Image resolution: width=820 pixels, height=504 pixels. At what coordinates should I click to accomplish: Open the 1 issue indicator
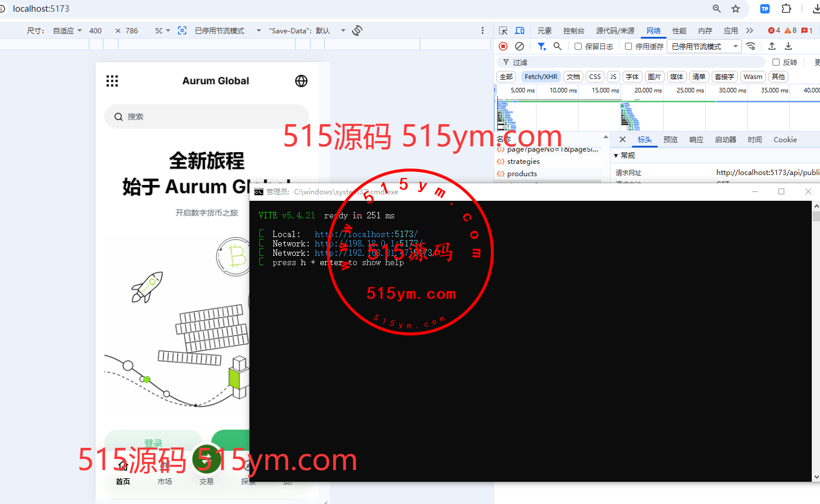807,30
